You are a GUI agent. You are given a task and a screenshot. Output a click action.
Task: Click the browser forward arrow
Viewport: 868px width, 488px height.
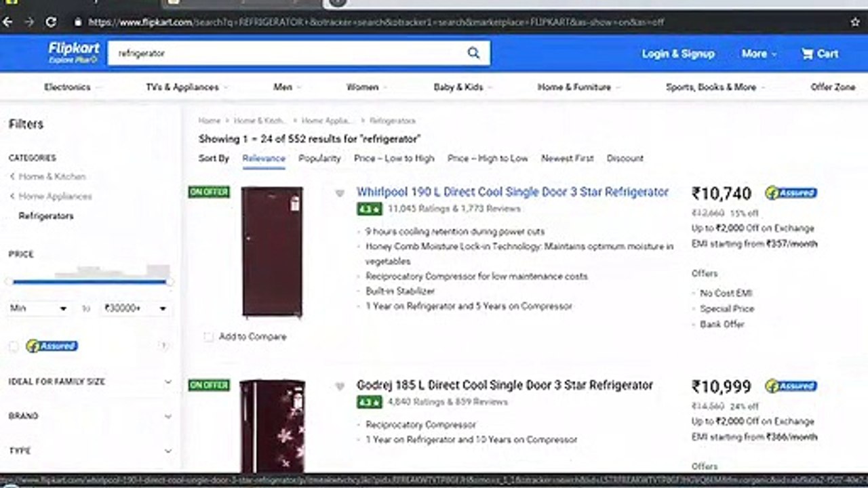click(28, 22)
